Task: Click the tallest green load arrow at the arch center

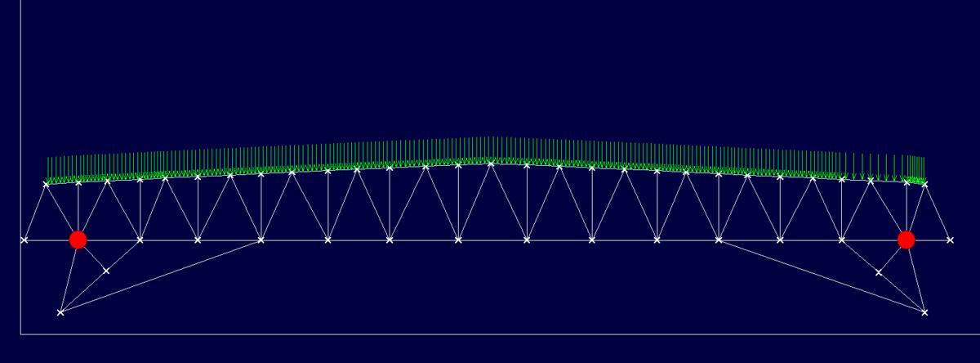Action: click(x=491, y=149)
